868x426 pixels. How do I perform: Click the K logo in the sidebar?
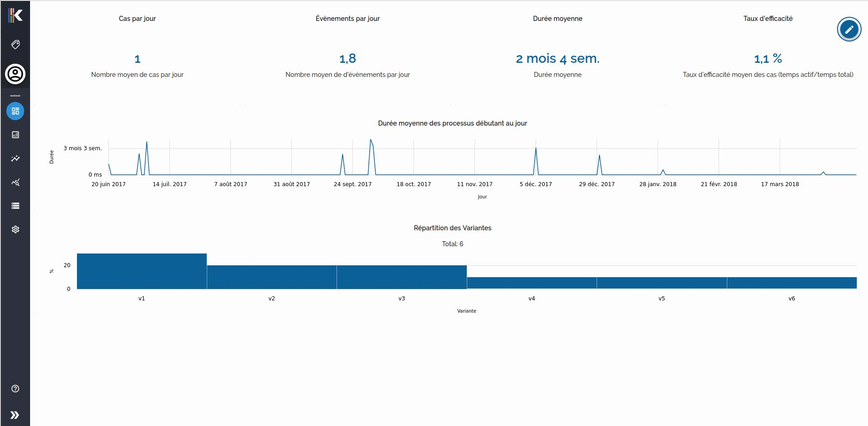point(15,15)
